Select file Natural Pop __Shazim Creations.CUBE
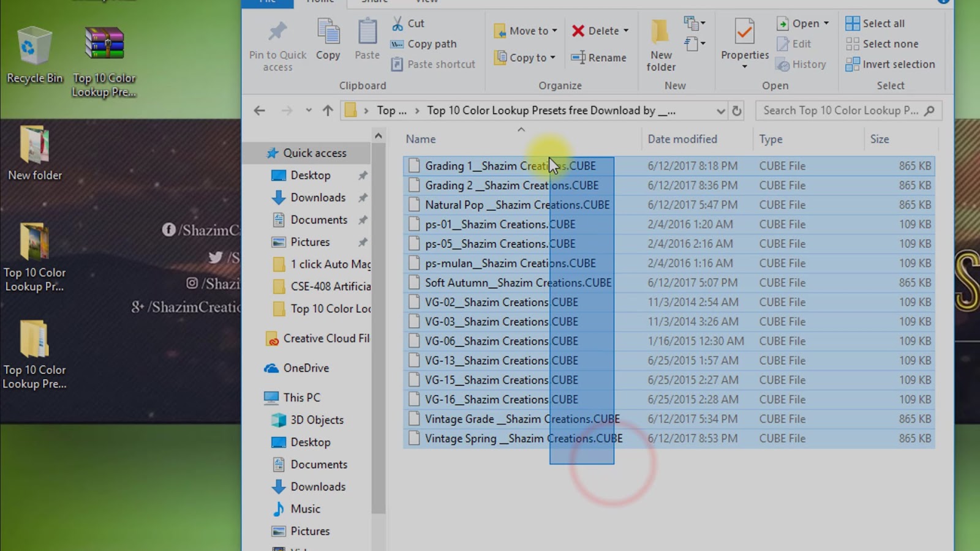 669,205
